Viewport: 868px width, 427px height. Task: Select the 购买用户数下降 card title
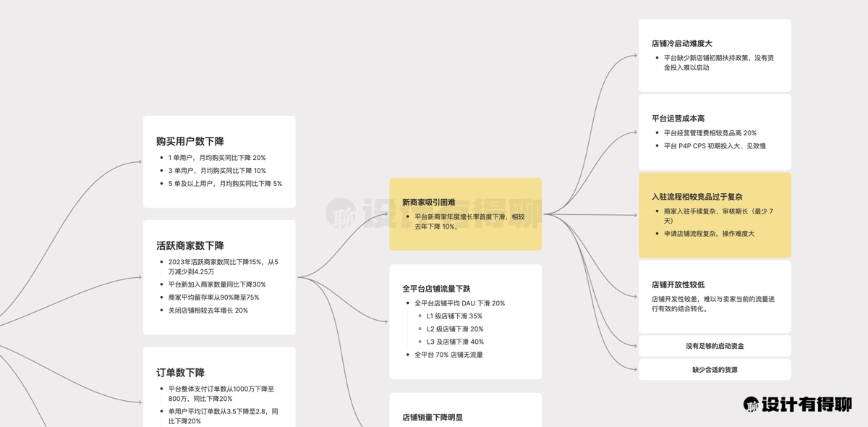tap(190, 141)
